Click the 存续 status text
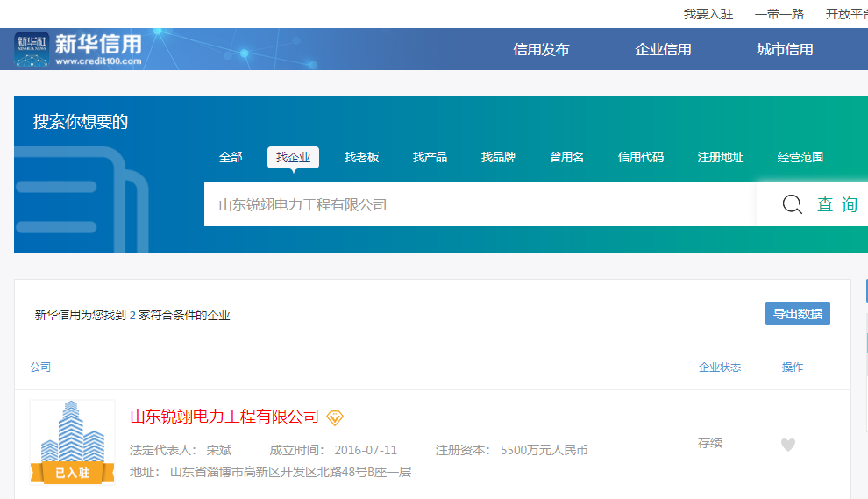Image resolution: width=868 pixels, height=499 pixels. pyautogui.click(x=710, y=443)
